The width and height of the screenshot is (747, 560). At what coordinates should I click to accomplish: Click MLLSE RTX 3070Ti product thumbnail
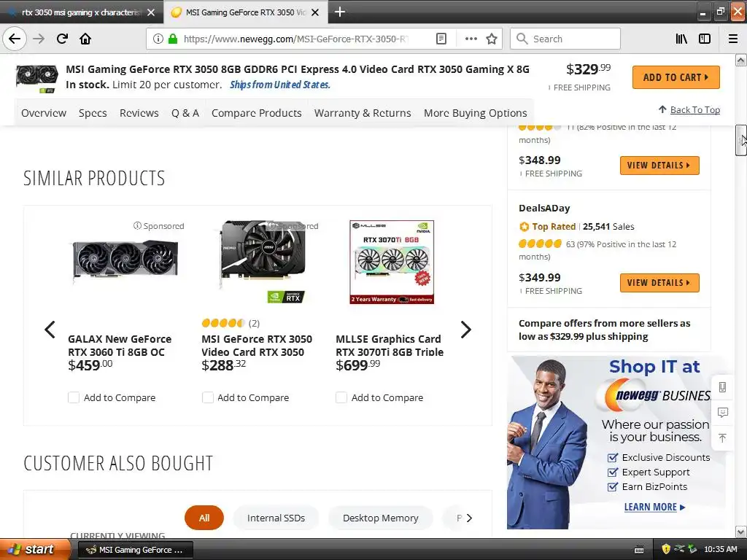[392, 262]
